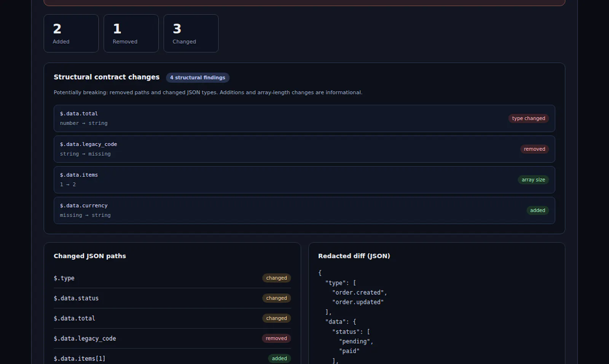Viewport: 609px width, 364px height.
Task: Click the 'Structural contract changes' heading
Action: coord(107,77)
